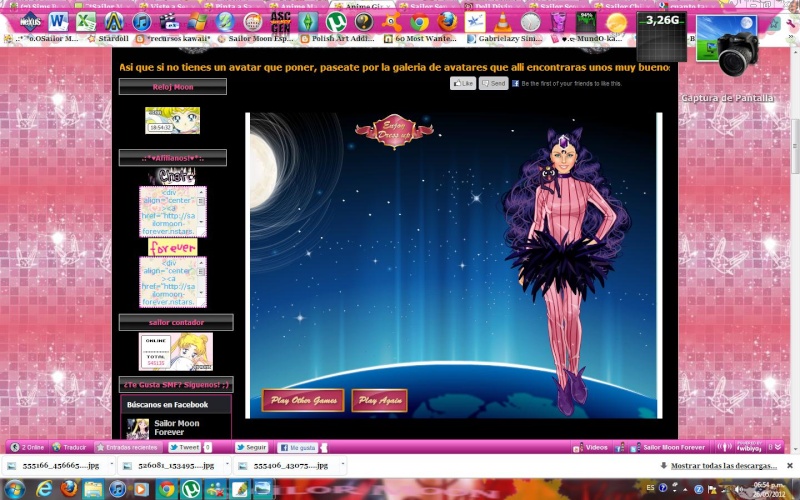Image resolution: width=800 pixels, height=500 pixels.
Task: Click Mostrar todas las descargas link
Action: (723, 465)
